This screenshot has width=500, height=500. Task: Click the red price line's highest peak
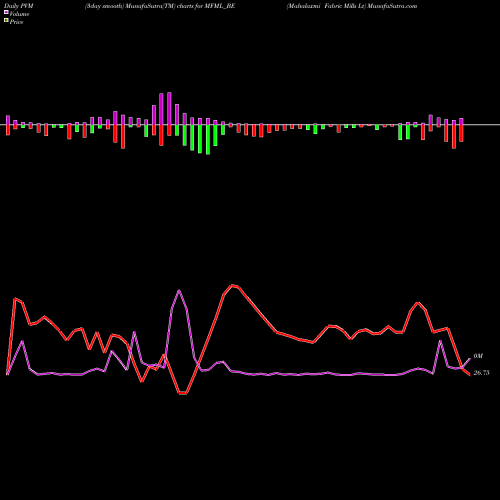pyautogui.click(x=232, y=285)
